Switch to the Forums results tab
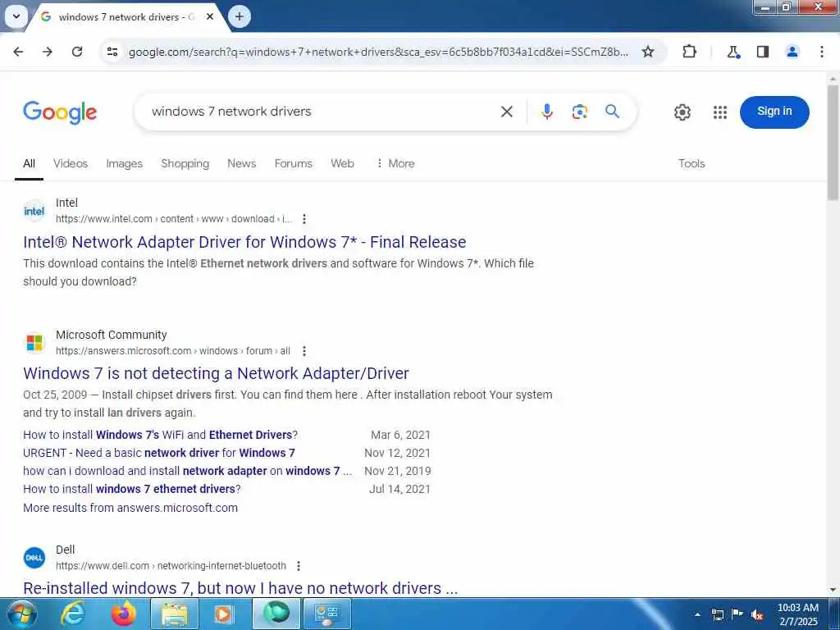840x630 pixels. (293, 163)
